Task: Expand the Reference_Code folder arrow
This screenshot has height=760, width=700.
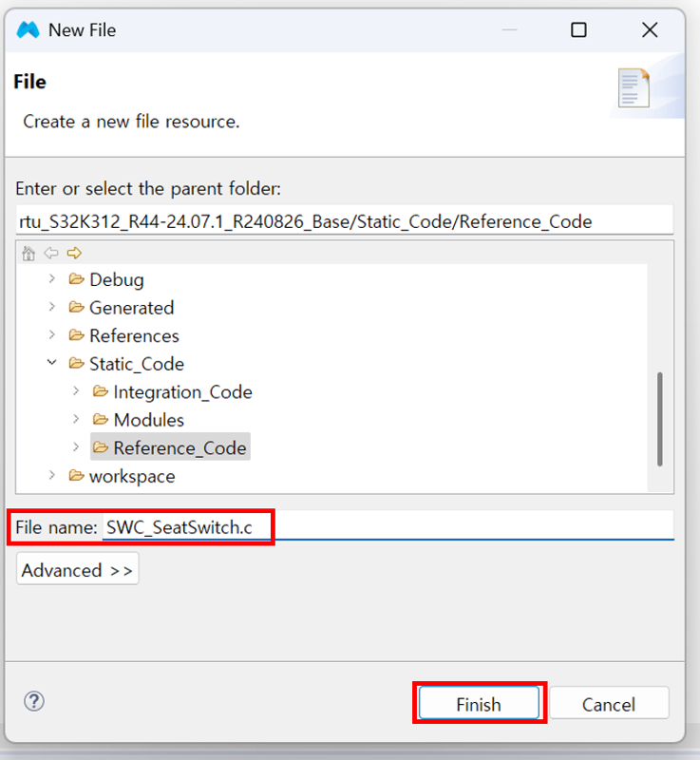Action: [x=75, y=447]
